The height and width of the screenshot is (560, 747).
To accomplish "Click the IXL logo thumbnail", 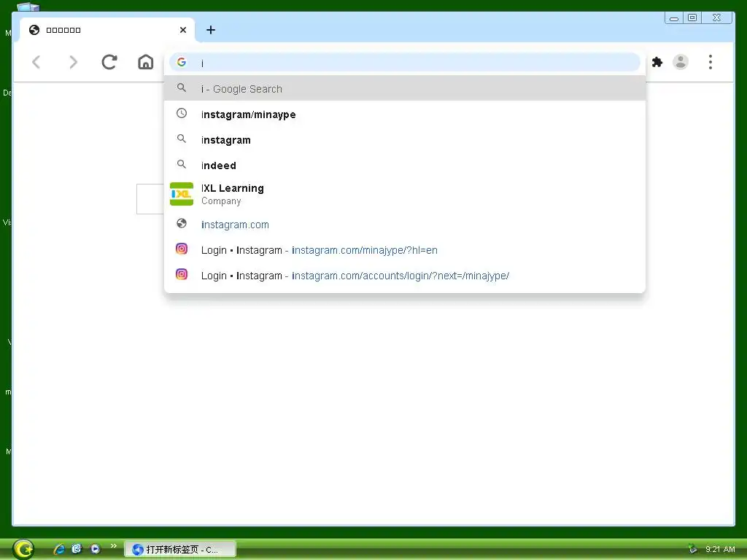I will click(x=182, y=194).
